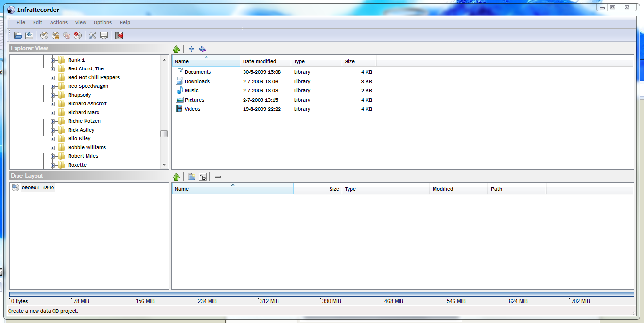Click the disc capacity progress bar
The width and height of the screenshot is (644, 323).
(x=322, y=294)
